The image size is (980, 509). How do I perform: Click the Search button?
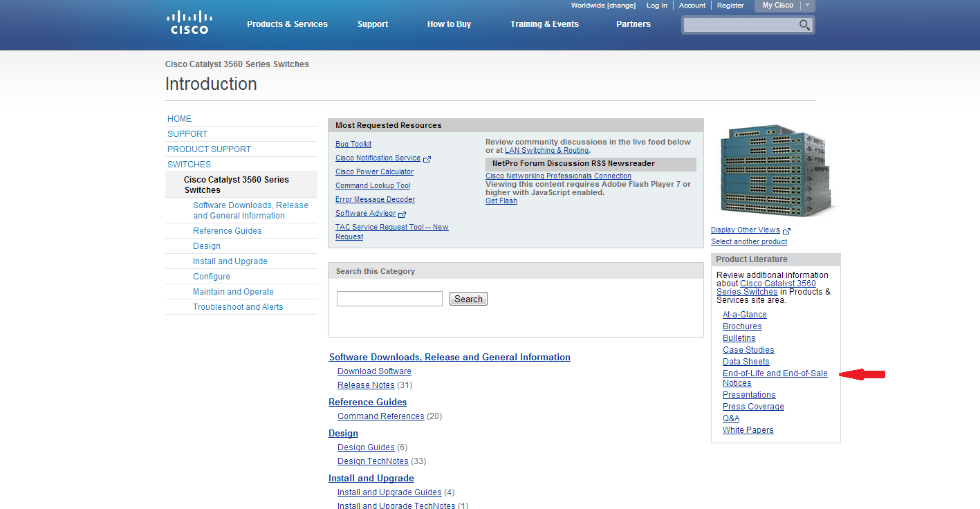[x=468, y=299]
